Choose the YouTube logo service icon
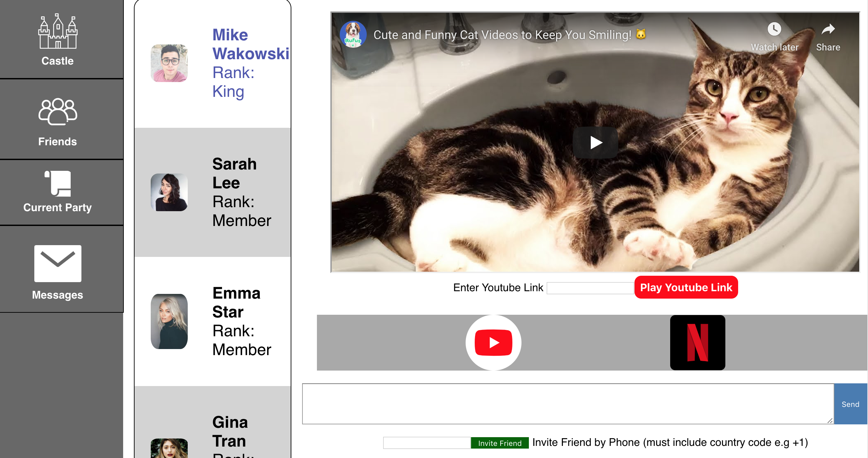Viewport: 868px width, 458px height. point(493,342)
